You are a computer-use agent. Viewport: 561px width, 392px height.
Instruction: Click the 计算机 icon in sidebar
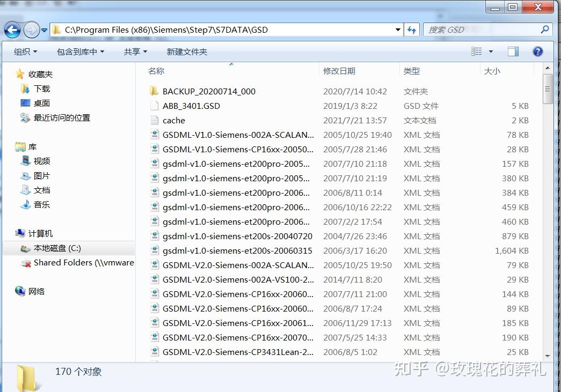point(20,233)
